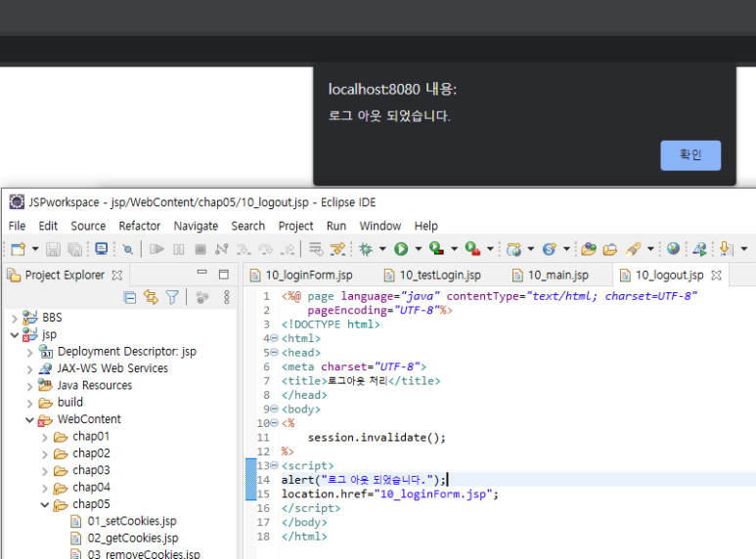756x559 pixels.
Task: Click the Resume debug icon
Action: point(156,249)
